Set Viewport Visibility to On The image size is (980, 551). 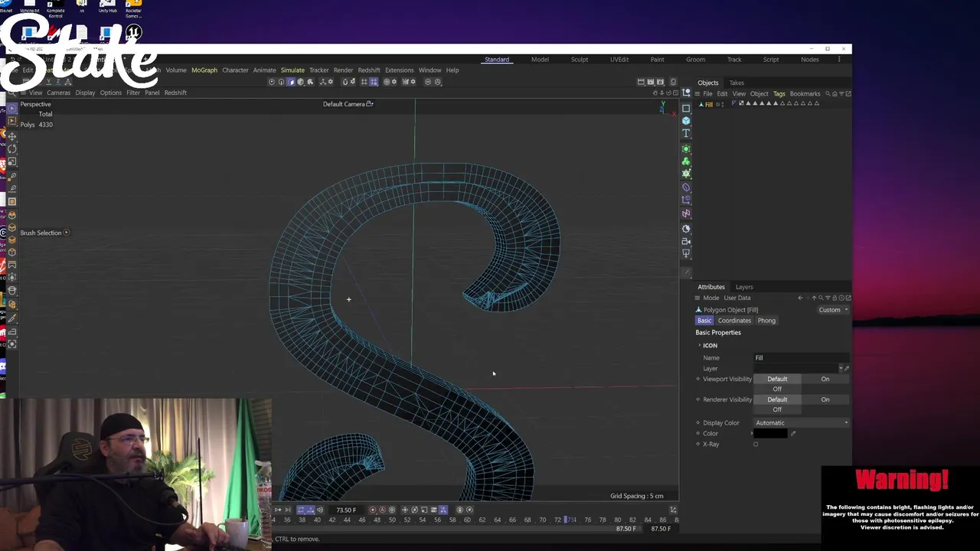tap(825, 379)
